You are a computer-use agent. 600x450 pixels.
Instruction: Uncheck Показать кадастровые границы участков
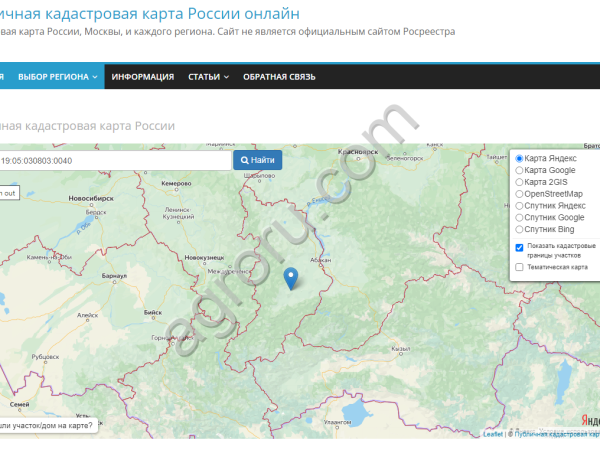click(x=519, y=247)
